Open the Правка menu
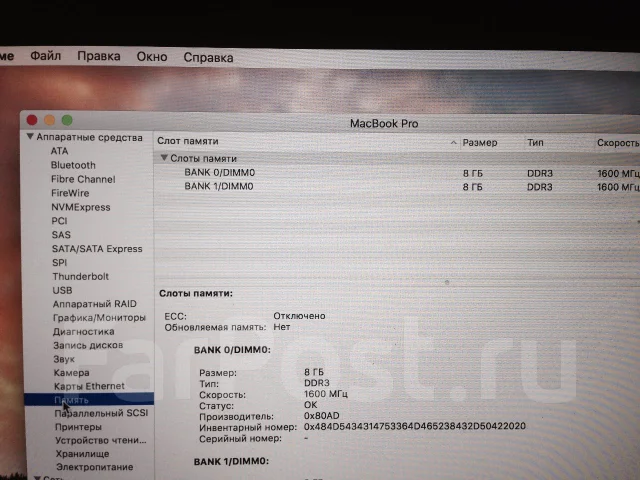Screen dimensions: 640x480 click(99, 56)
